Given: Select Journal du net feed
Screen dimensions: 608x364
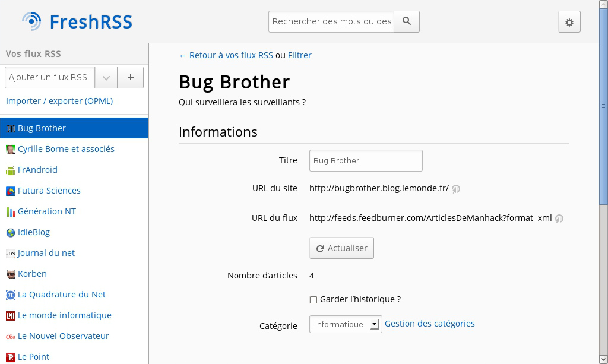Looking at the screenshot, I should [74, 253].
